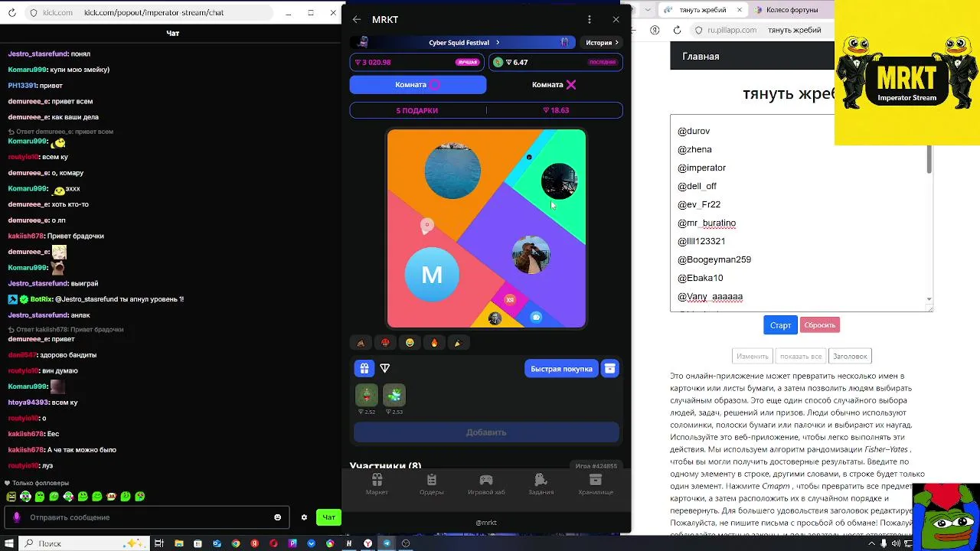
Task: Open the Cyber Squid Festival banner
Action: 462,43
